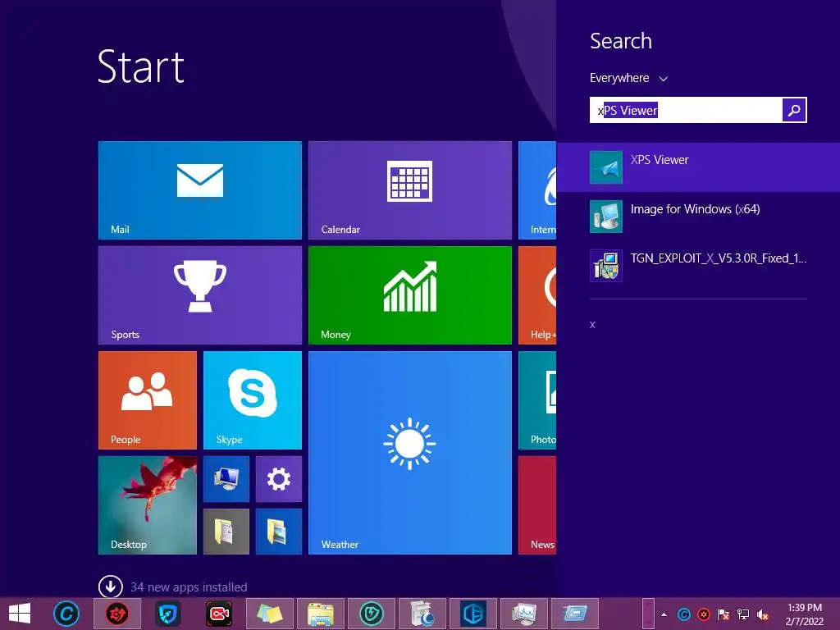Click the search magnifier button
The height and width of the screenshot is (630, 840).
pos(794,111)
